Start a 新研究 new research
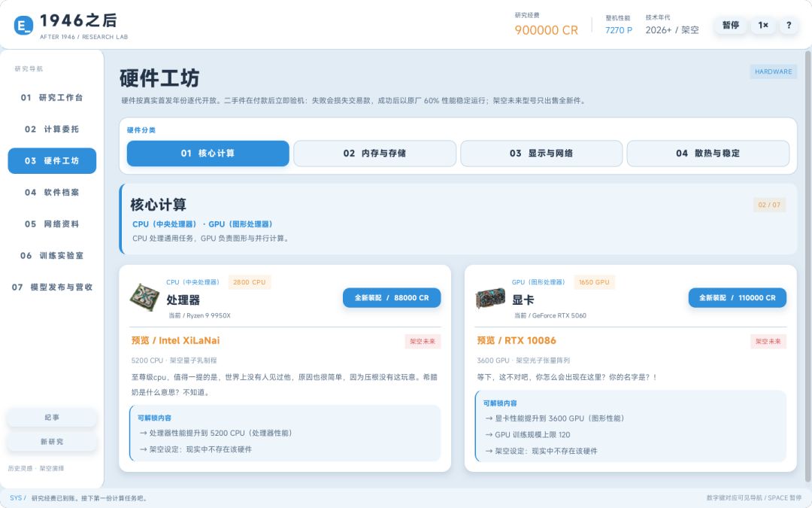The height and width of the screenshot is (508, 812). tap(52, 442)
